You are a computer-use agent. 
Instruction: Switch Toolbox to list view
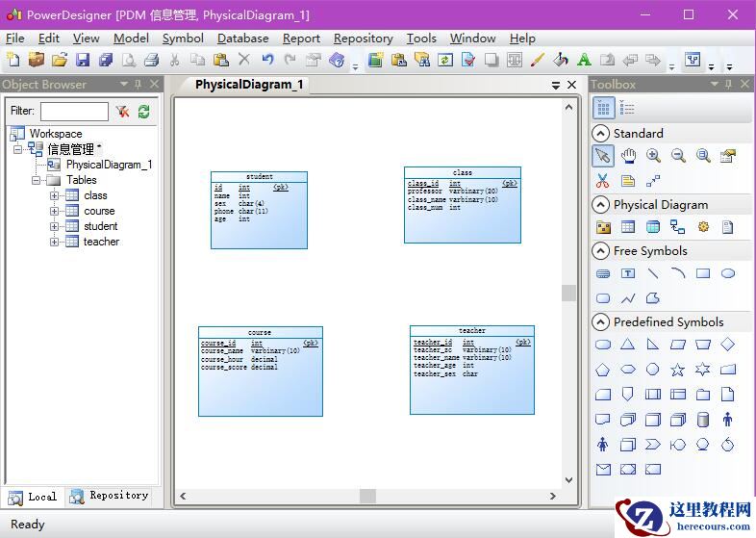[x=627, y=109]
